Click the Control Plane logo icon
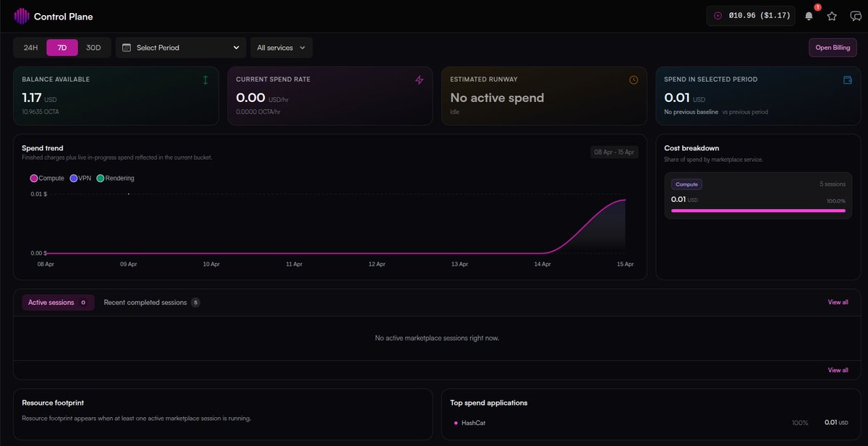 pos(22,16)
